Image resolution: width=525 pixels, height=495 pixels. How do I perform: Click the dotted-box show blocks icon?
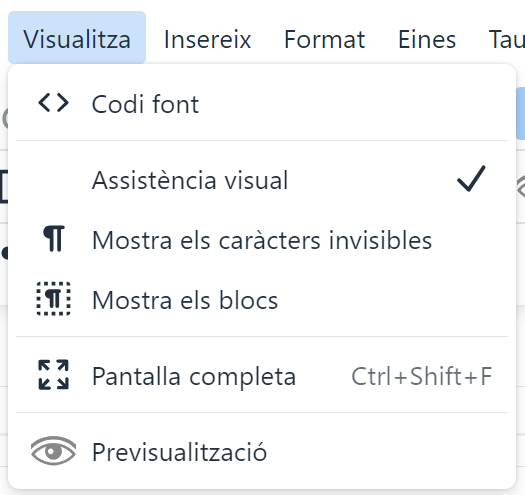tap(54, 299)
